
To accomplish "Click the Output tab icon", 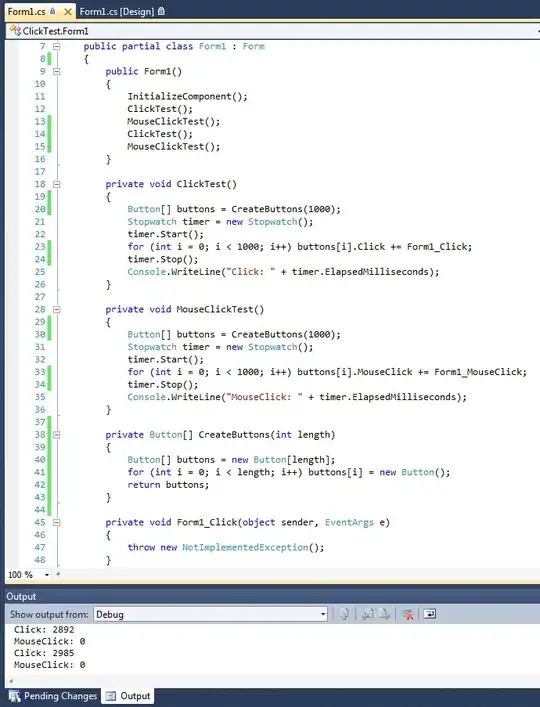I will (110, 696).
